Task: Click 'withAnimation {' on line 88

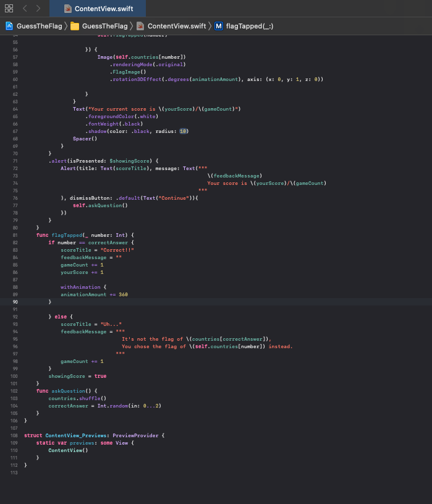Action: (x=83, y=287)
